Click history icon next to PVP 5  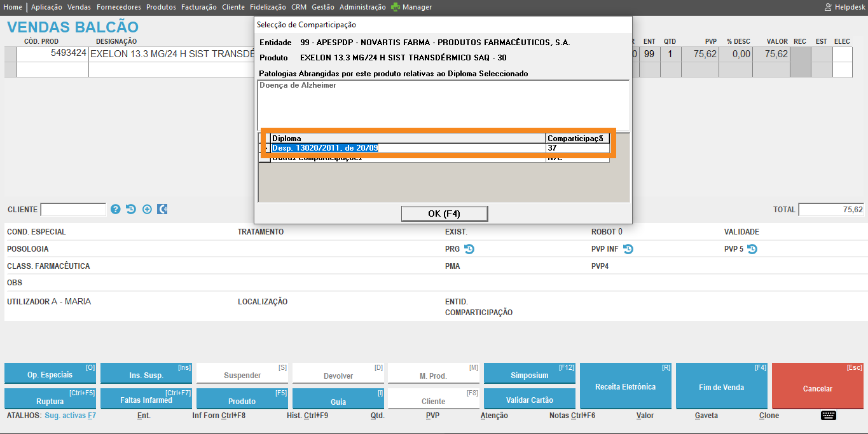(752, 249)
